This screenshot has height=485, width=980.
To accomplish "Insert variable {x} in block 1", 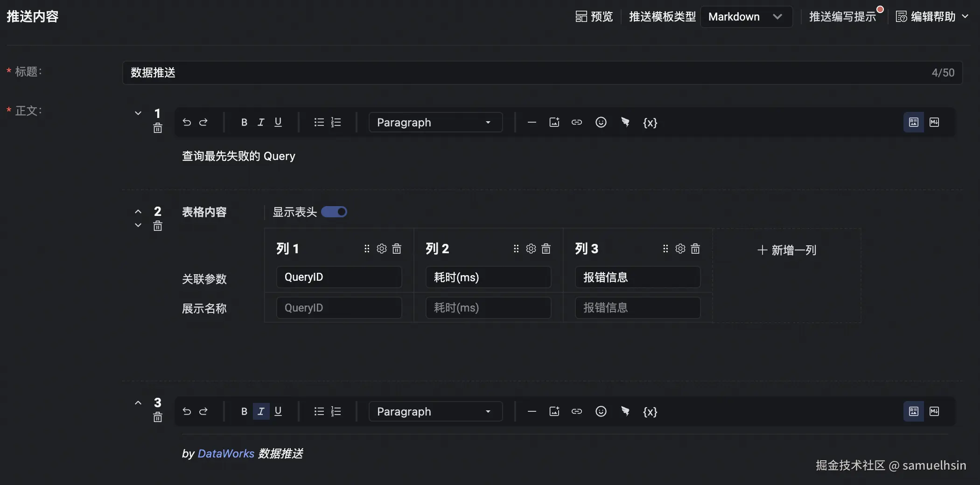I will 650,123.
